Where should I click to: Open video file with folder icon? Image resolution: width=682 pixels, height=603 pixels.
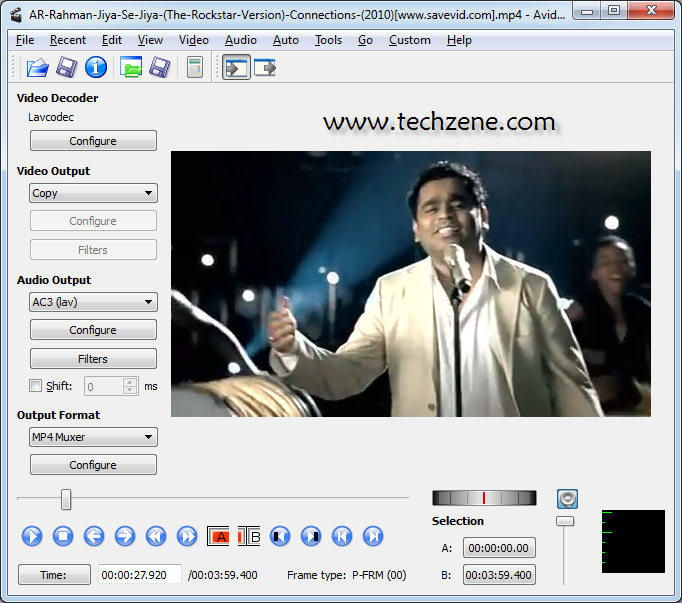click(37, 68)
